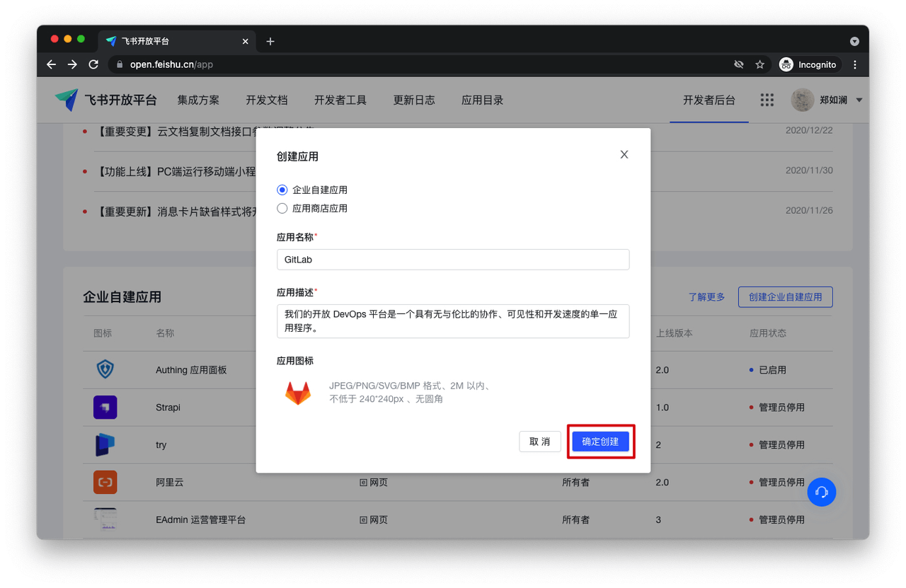Click the bookmark star in the address bar
Screen dimensions: 906x588
[x=759, y=64]
